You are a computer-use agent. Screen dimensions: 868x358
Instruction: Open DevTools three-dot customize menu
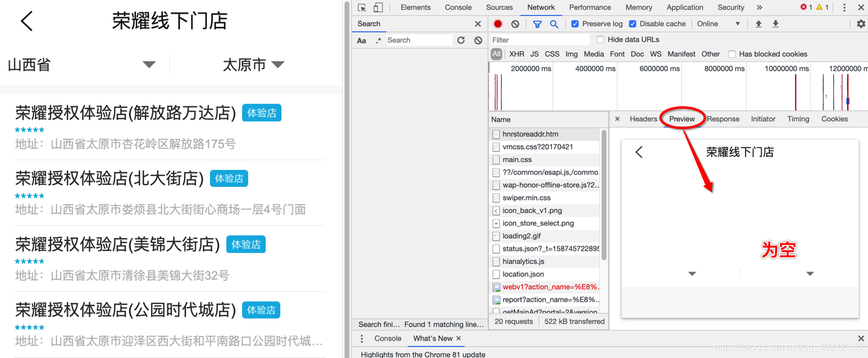pyautogui.click(x=844, y=7)
